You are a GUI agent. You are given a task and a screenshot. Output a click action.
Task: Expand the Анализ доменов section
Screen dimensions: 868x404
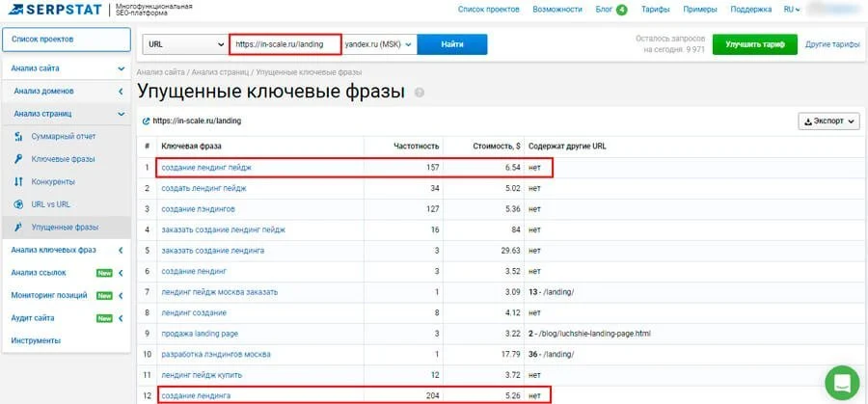(x=67, y=91)
